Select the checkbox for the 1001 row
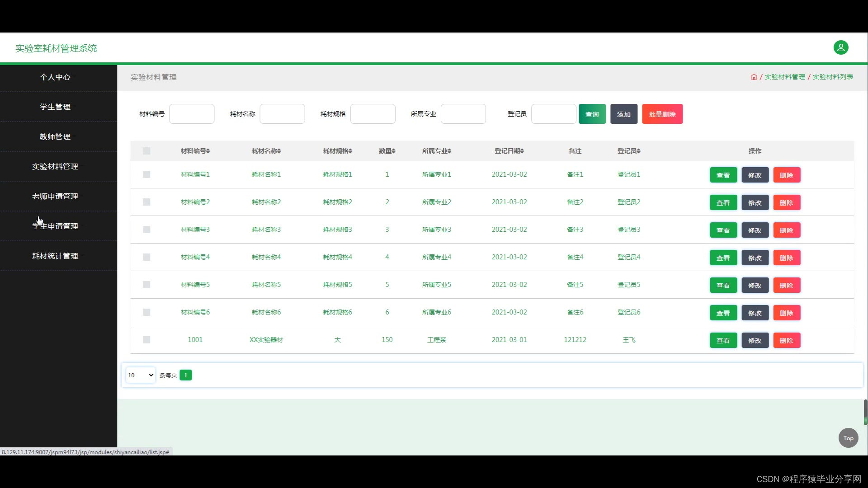Image resolution: width=868 pixels, height=488 pixels. [x=146, y=340]
